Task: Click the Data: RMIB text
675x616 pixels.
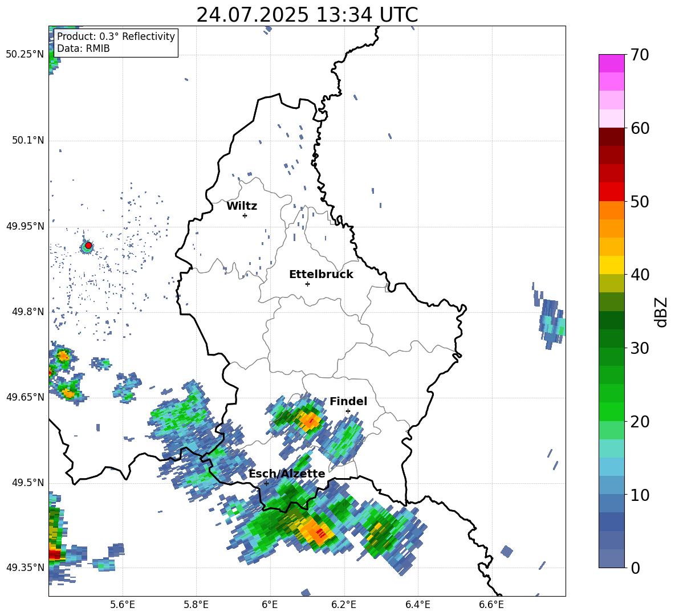Action: (83, 48)
